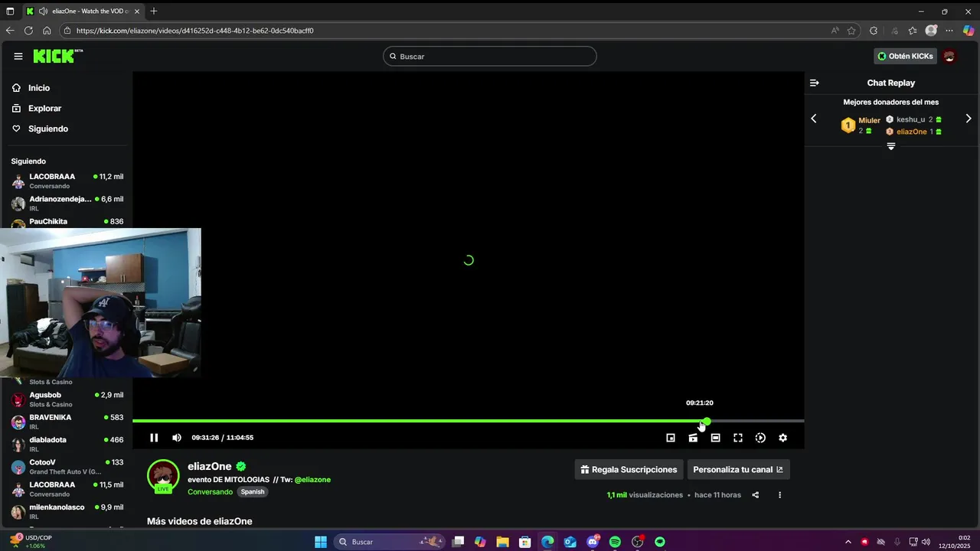Click eliazOne donor name in leaderboard

click(x=911, y=132)
